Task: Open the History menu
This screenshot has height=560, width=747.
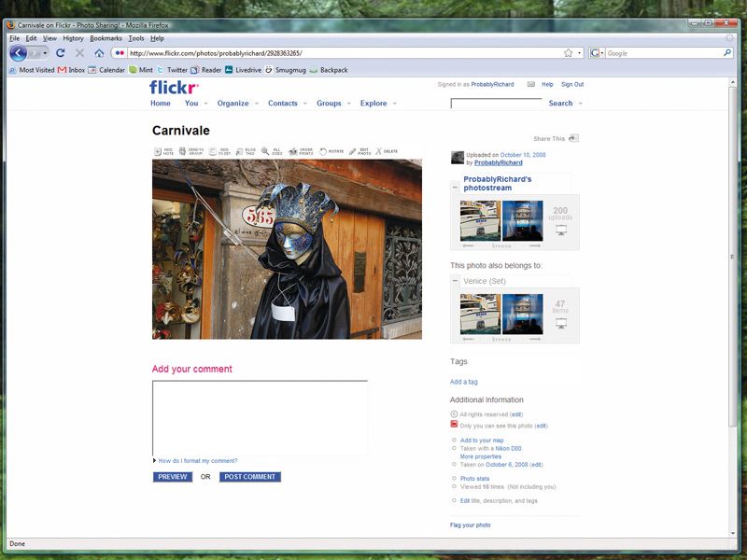Action: coord(73,38)
